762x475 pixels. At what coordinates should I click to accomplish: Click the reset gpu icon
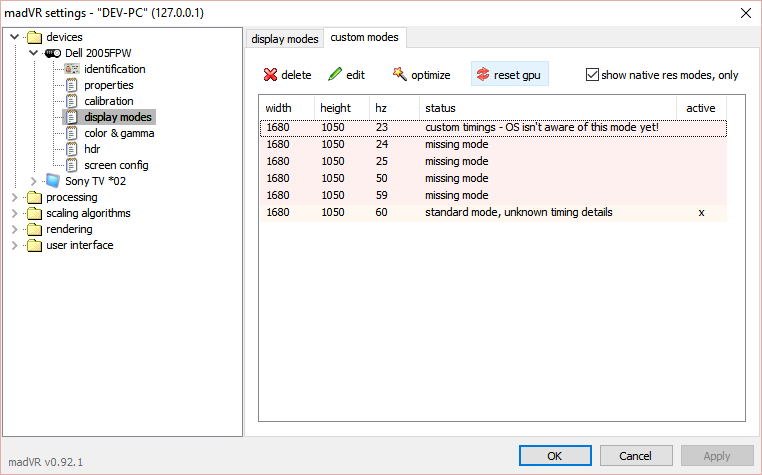click(x=483, y=75)
